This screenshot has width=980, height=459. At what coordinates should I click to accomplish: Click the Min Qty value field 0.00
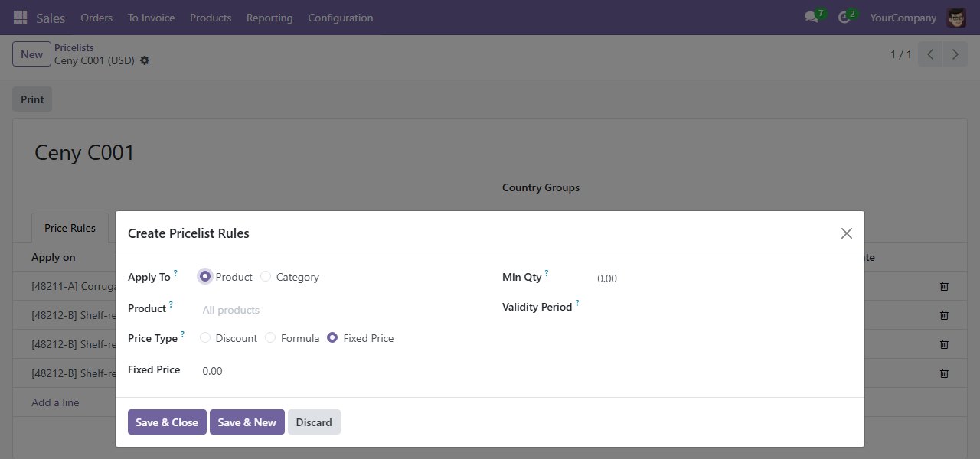tap(724, 278)
